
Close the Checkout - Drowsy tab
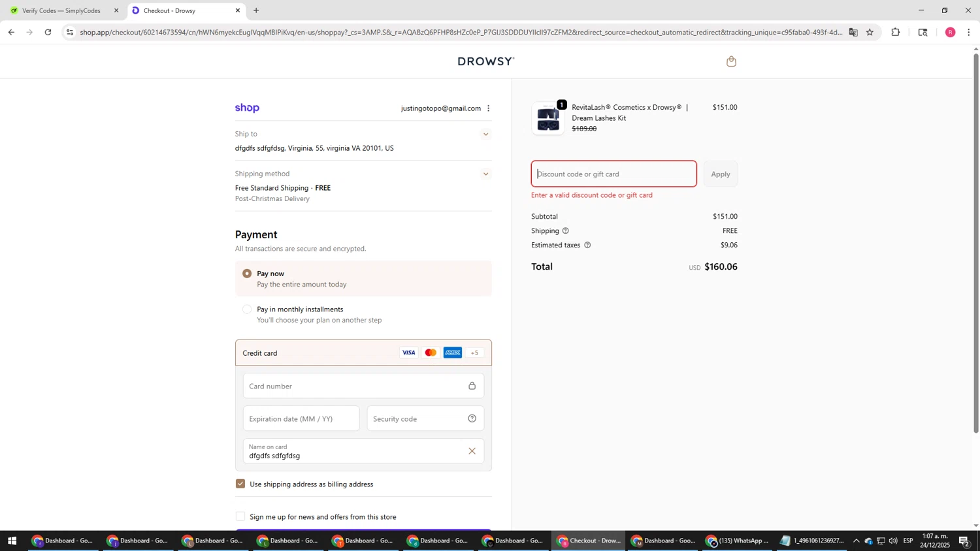point(238,10)
